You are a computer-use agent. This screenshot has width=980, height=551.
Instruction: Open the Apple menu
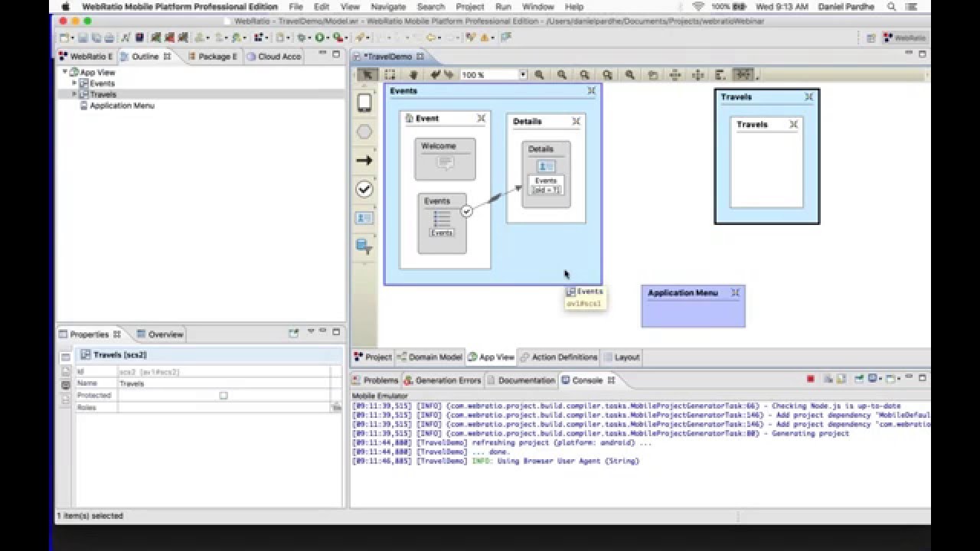[66, 7]
